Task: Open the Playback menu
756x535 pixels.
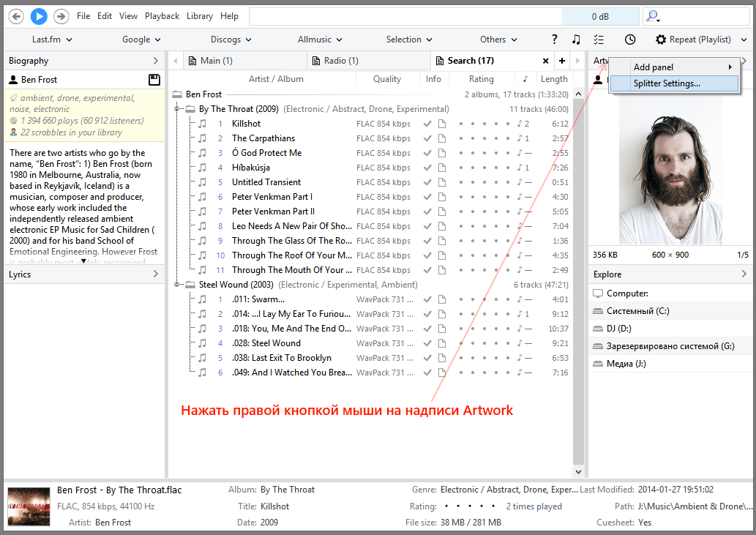Action: pos(162,16)
